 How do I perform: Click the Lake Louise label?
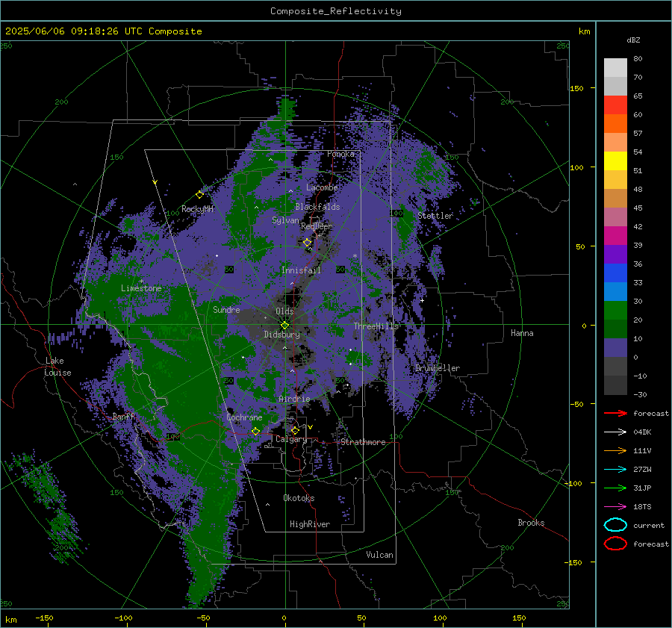coord(57,367)
